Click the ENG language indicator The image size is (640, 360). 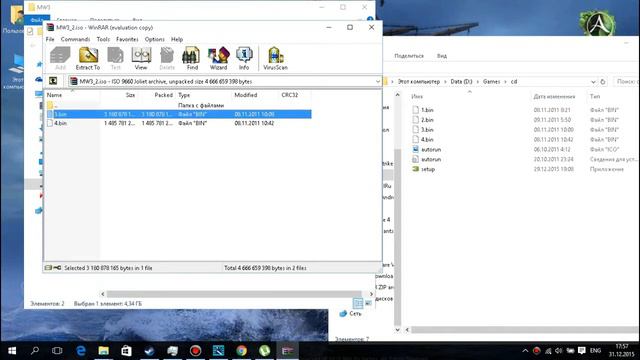pyautogui.click(x=596, y=351)
